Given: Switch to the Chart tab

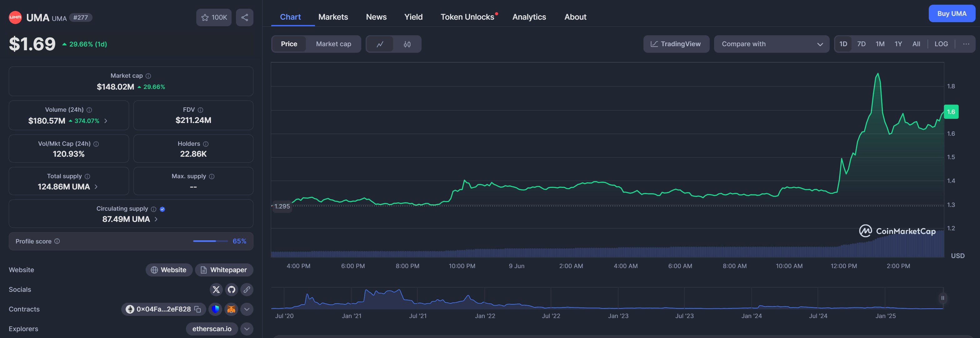Looking at the screenshot, I should pos(290,17).
